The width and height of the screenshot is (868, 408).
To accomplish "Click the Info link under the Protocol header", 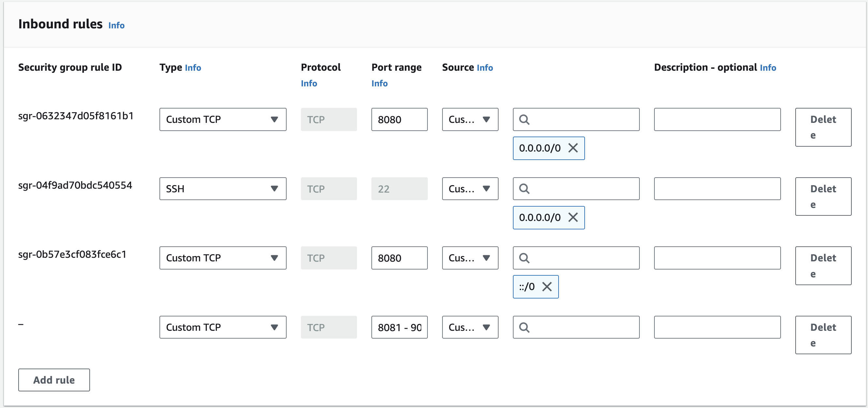I will [x=309, y=83].
